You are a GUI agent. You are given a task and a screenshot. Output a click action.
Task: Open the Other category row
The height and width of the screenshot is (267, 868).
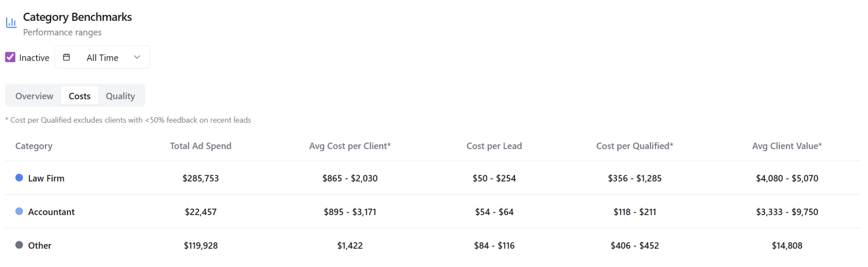39,245
